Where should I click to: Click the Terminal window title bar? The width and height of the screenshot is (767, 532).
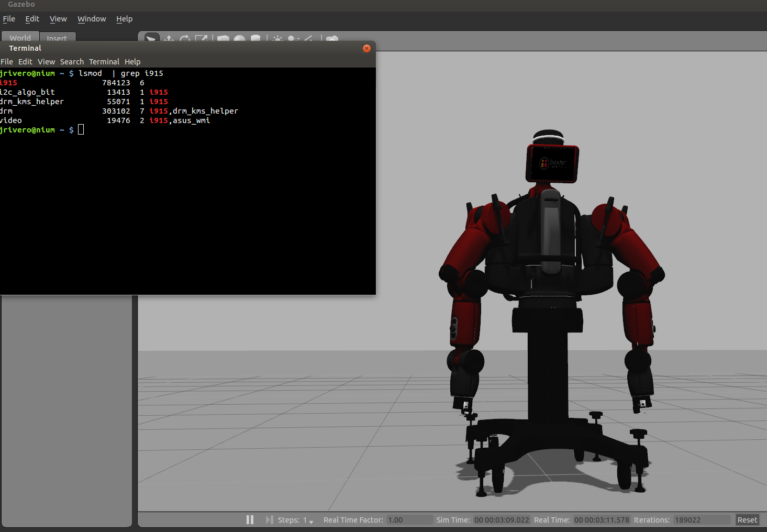187,48
